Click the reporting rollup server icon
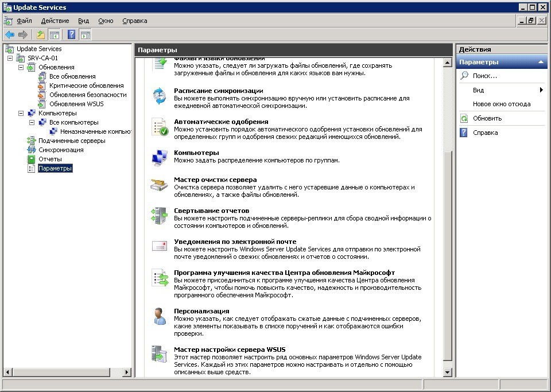Screen dimensions: 551x392 (x=159, y=215)
